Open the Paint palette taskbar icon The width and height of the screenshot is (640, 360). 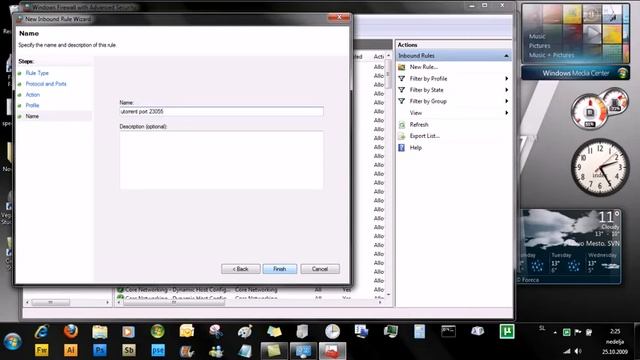245,331
